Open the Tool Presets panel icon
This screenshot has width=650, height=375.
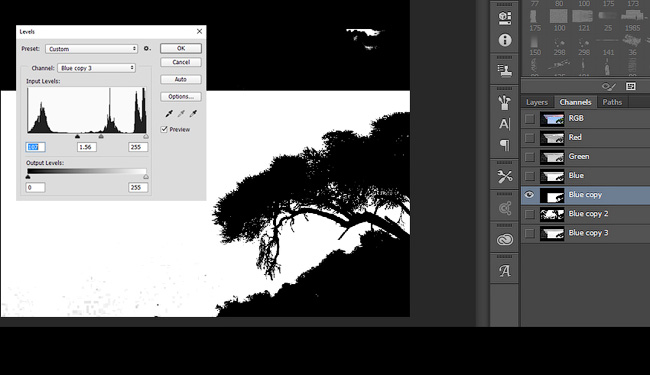(x=504, y=177)
